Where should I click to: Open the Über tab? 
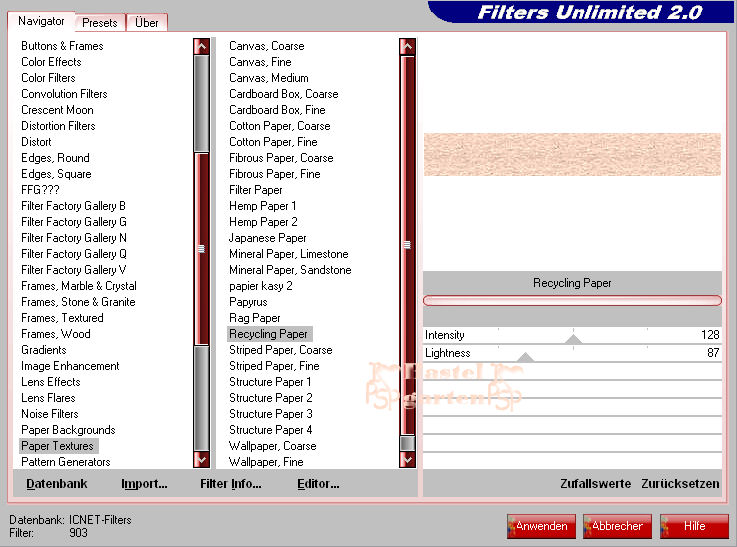146,22
